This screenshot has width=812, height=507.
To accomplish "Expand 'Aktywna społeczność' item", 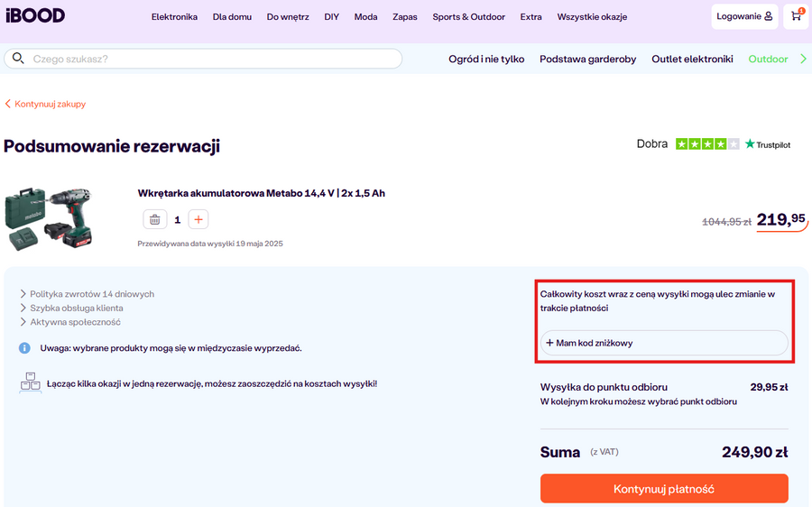I will pyautogui.click(x=75, y=322).
